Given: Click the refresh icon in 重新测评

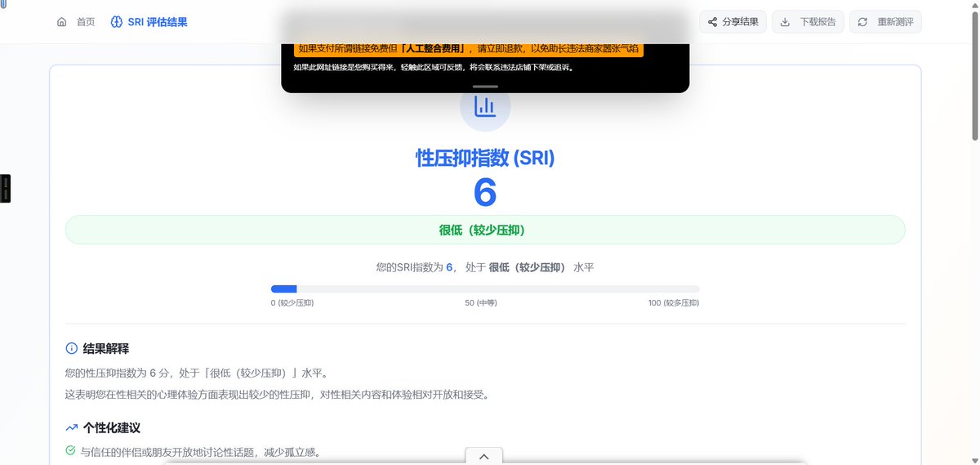Looking at the screenshot, I should 862,22.
